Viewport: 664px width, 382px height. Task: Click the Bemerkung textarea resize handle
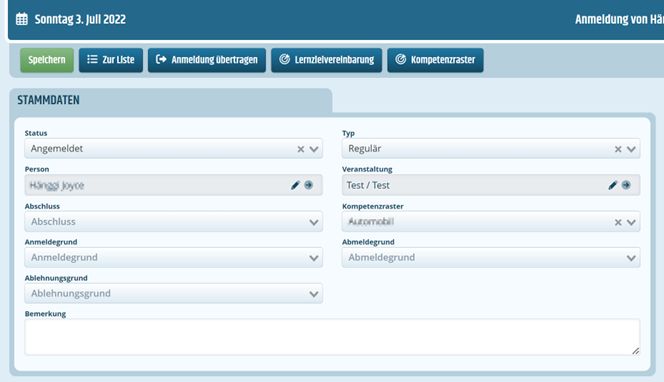[636, 351]
